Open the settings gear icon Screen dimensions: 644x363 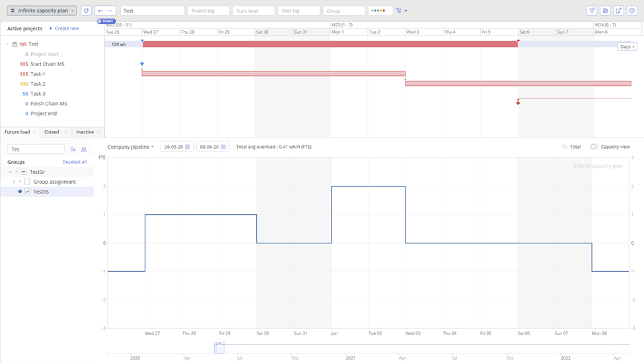[632, 11]
